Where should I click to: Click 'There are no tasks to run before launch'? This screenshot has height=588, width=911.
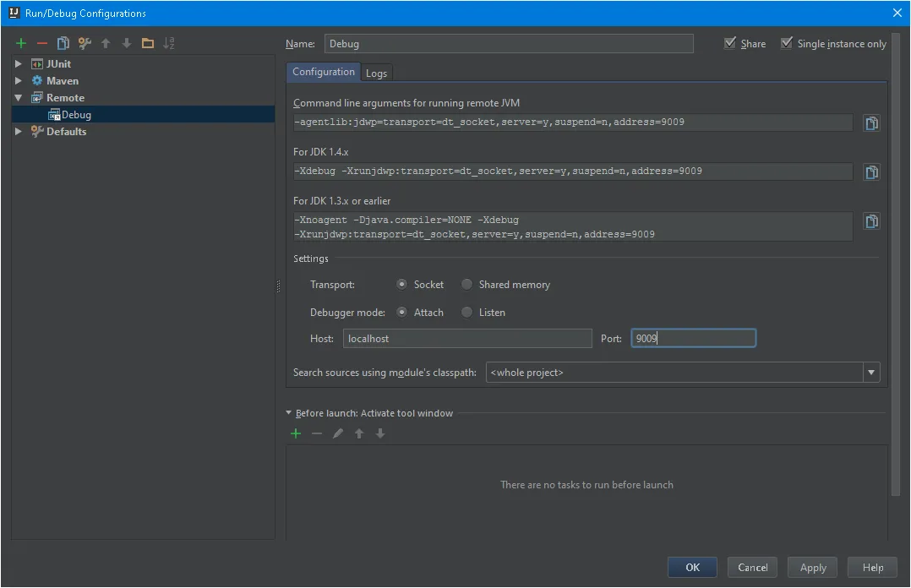(x=586, y=485)
